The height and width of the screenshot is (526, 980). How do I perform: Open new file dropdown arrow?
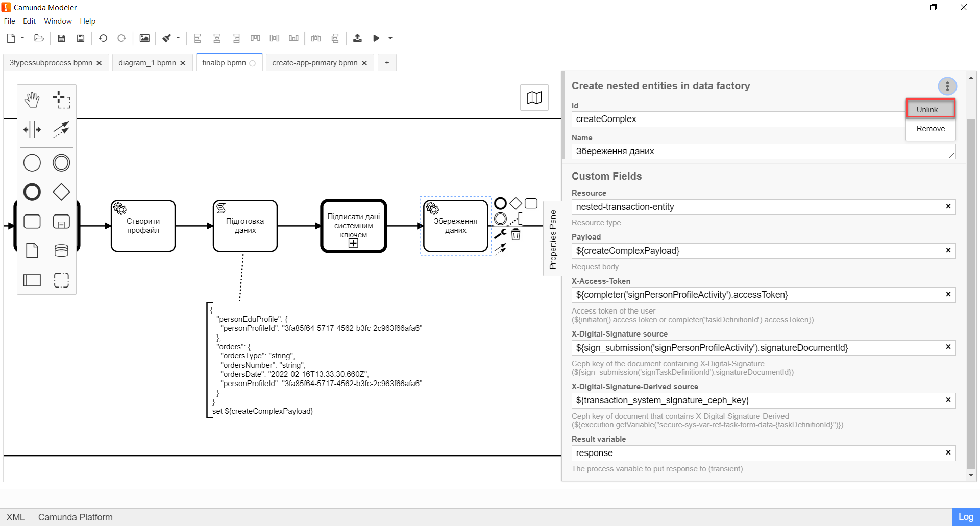pos(22,38)
